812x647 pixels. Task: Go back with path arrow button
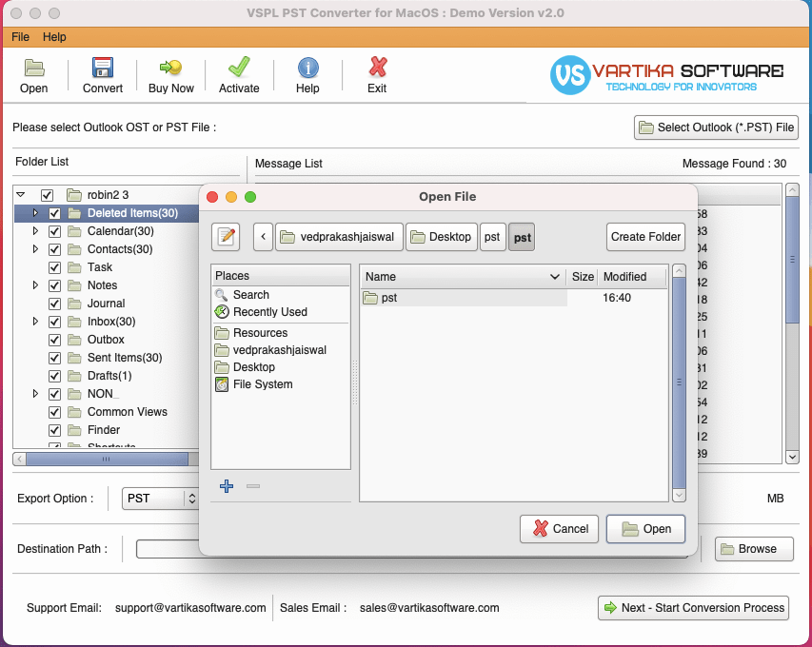263,237
